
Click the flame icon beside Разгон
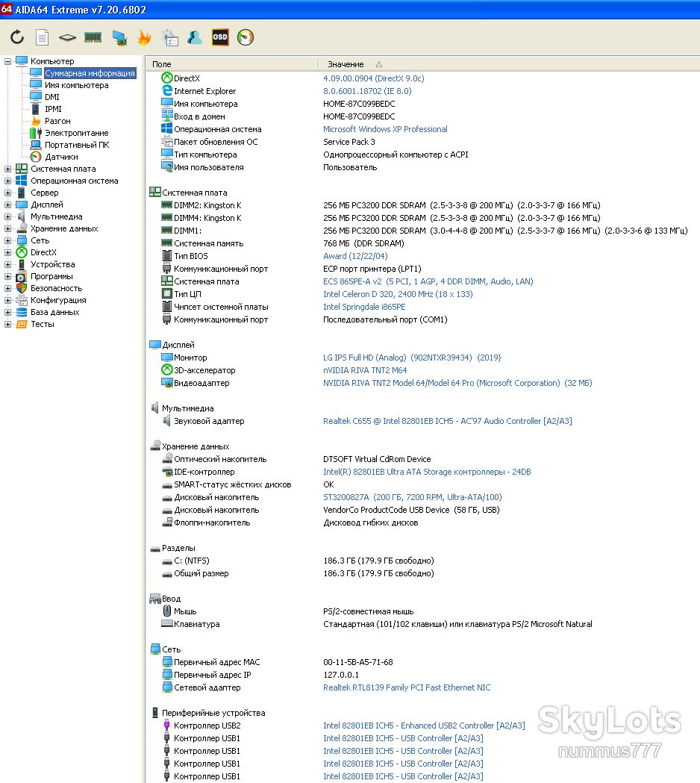click(x=36, y=121)
